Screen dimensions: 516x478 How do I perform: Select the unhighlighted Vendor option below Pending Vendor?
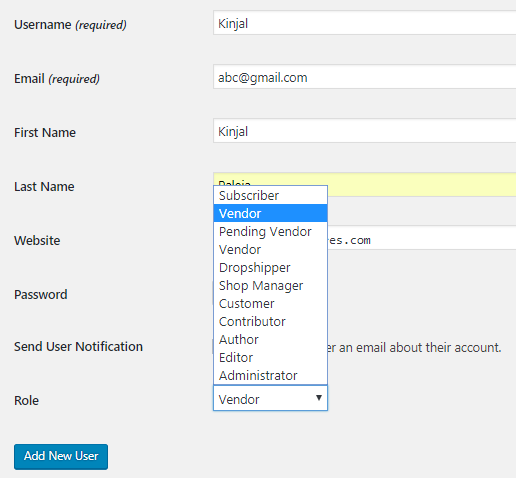point(270,249)
